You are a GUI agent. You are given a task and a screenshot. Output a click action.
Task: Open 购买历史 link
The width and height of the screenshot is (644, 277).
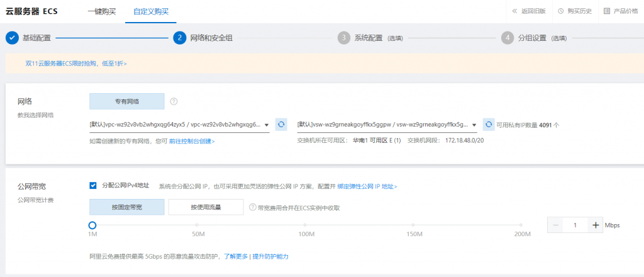pos(579,11)
